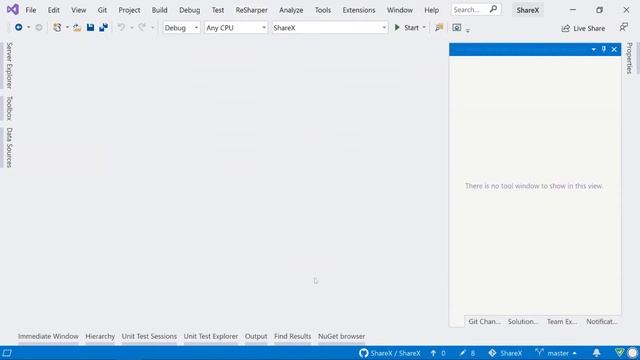Screen dimensions: 640x360
Task: Open the Edit menu
Action: point(53,10)
